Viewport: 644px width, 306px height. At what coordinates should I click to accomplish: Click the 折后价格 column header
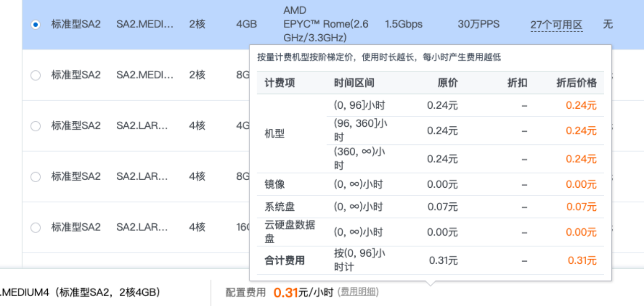[x=576, y=83]
